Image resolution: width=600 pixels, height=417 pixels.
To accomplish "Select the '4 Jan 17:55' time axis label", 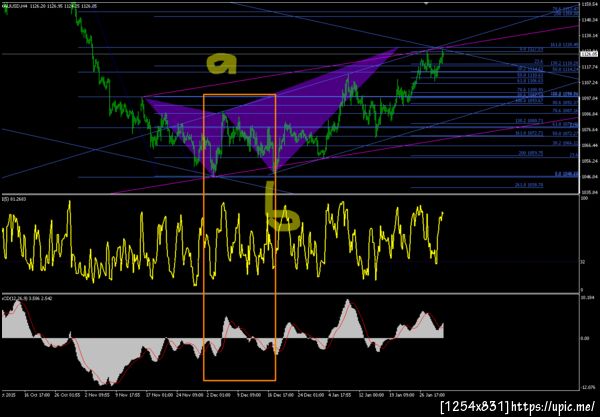I will click(x=341, y=394).
